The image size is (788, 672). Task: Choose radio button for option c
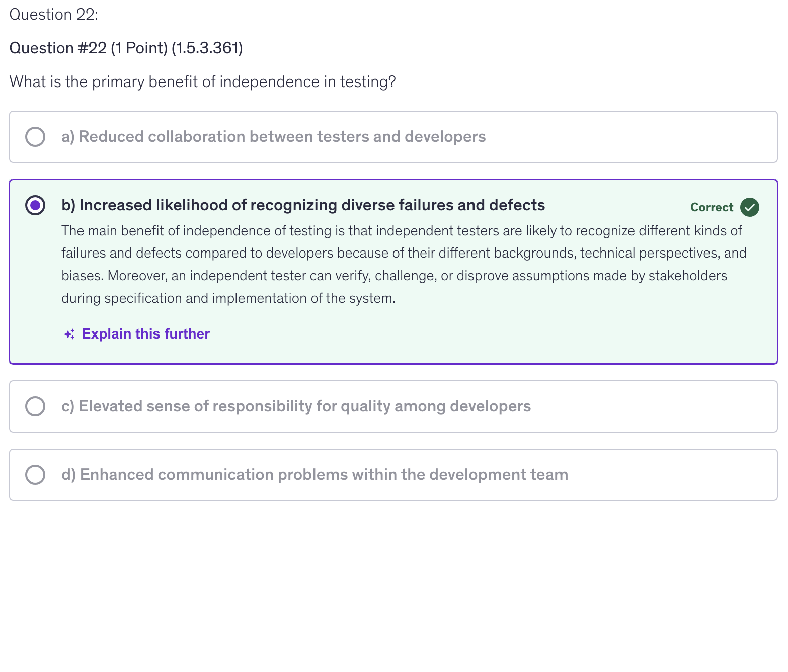pos(35,406)
